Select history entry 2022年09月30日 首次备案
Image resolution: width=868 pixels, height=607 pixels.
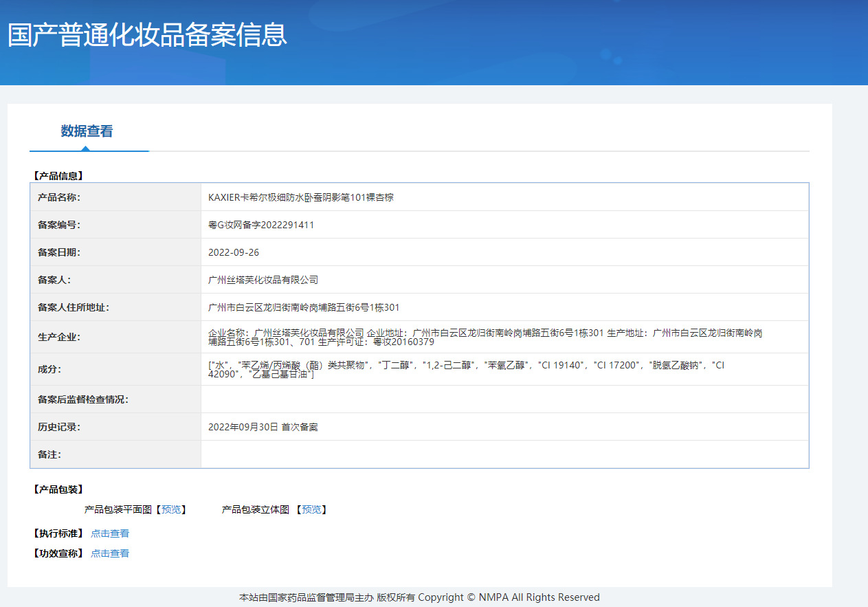coord(263,427)
